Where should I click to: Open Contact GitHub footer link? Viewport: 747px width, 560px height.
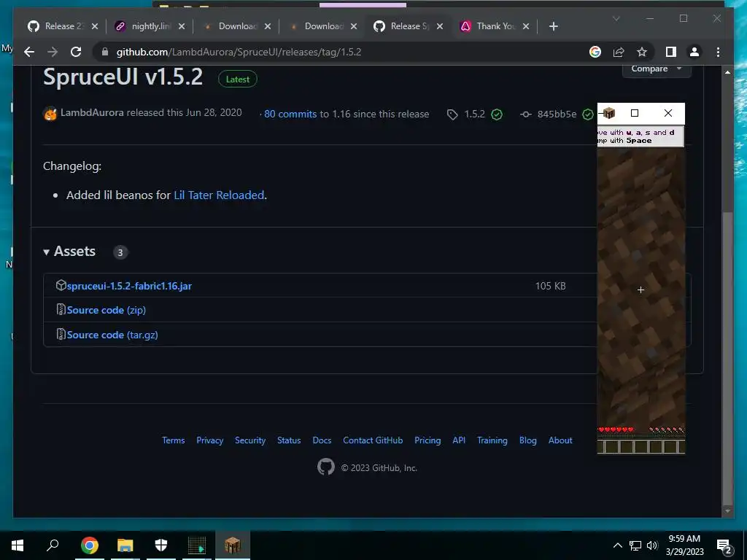tap(373, 440)
